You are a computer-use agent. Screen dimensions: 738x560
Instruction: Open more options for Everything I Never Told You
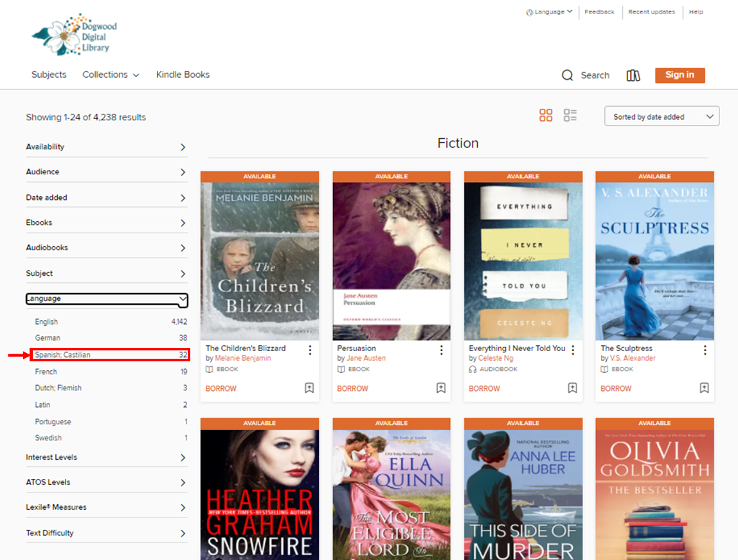573,350
